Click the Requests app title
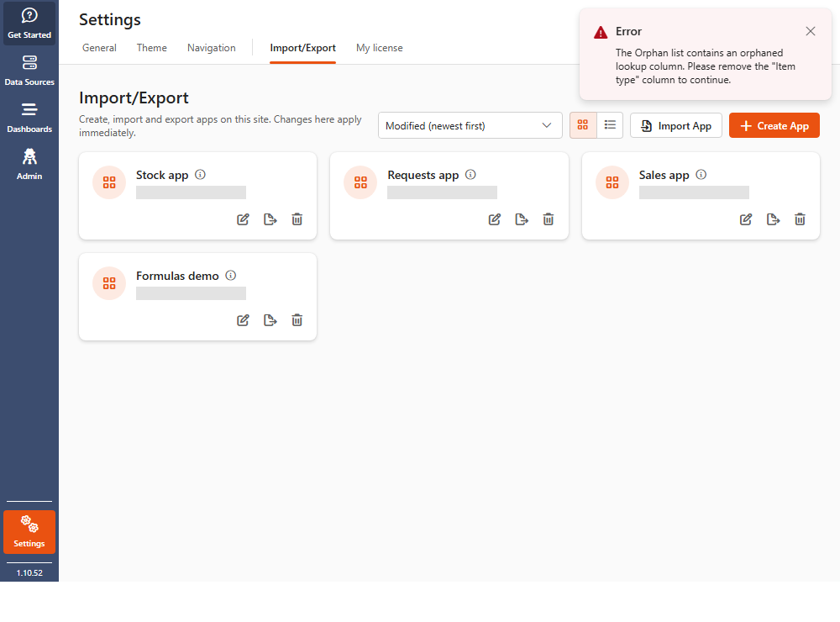 coord(423,176)
